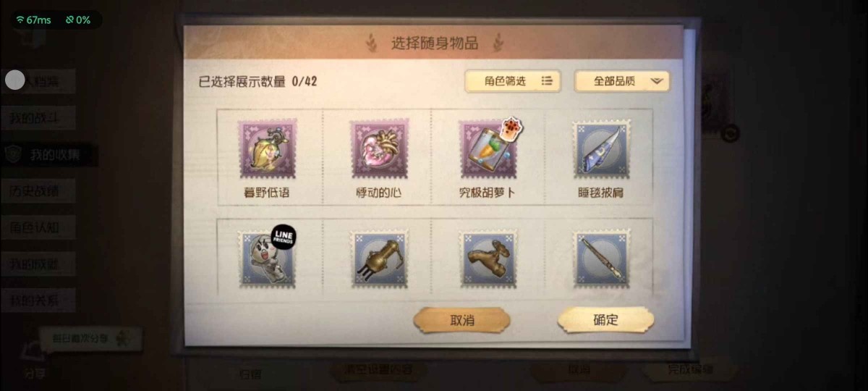Click 取消 to cancel selection

pyautogui.click(x=462, y=320)
